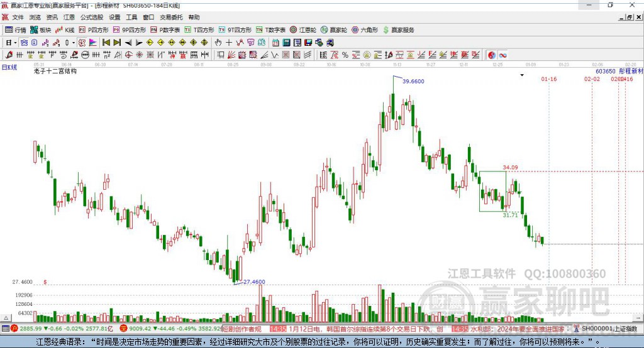644x348 pixels.
Task: Select the red pencil drawing tool
Action: [9, 55]
